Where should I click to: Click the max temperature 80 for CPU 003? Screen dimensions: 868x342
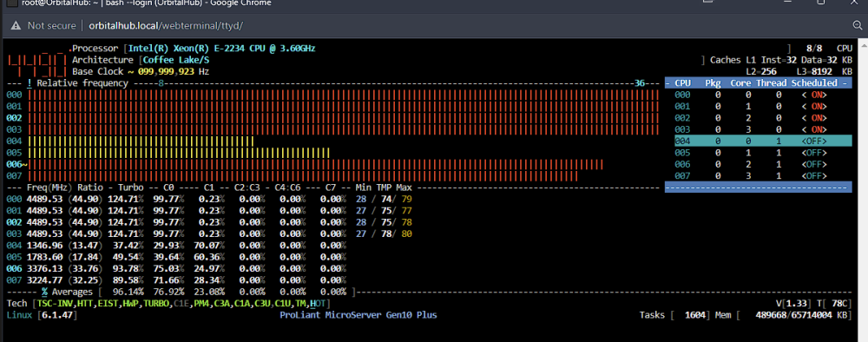[x=407, y=233]
